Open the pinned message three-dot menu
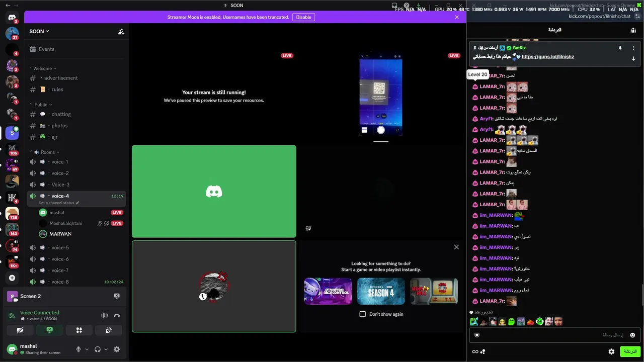Screen dimensions: 644x362 pyautogui.click(x=633, y=48)
